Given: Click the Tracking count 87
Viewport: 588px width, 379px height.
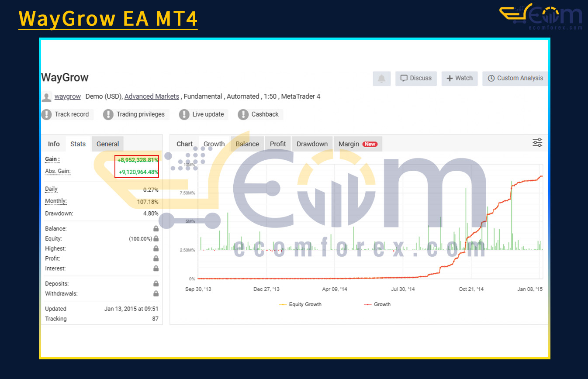Looking at the screenshot, I should 155,319.
